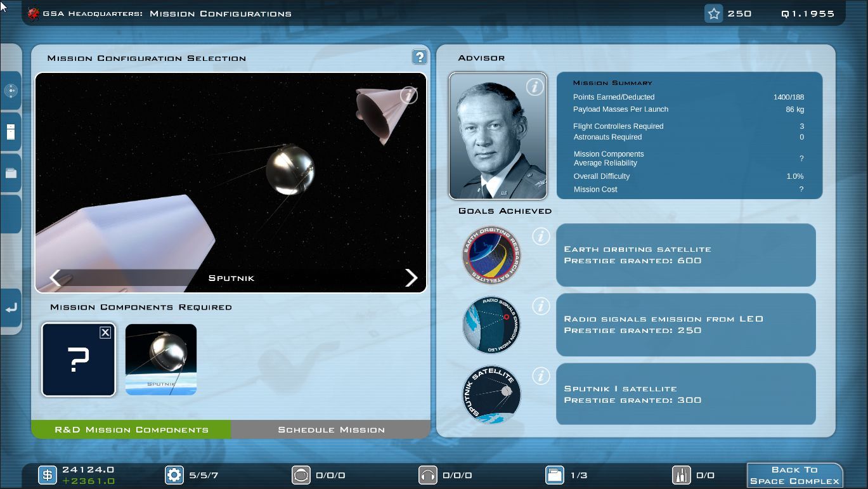Click the 250 prestige points value
868x489 pixels.
739,13
